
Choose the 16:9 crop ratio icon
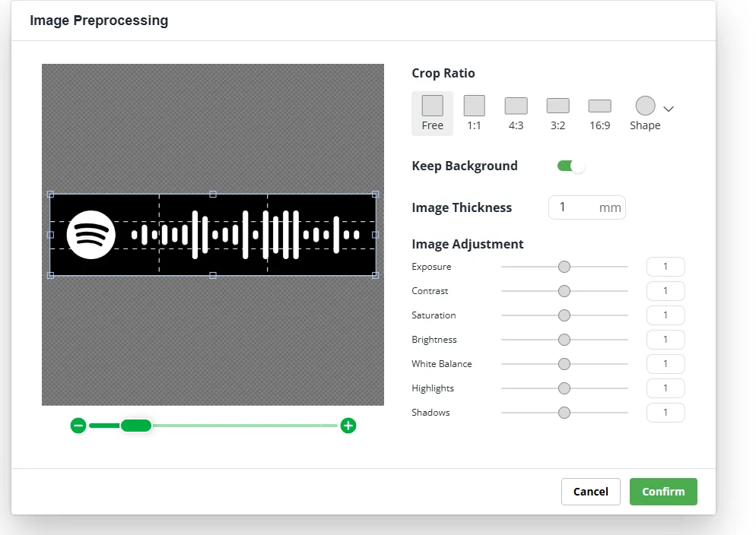coord(599,106)
